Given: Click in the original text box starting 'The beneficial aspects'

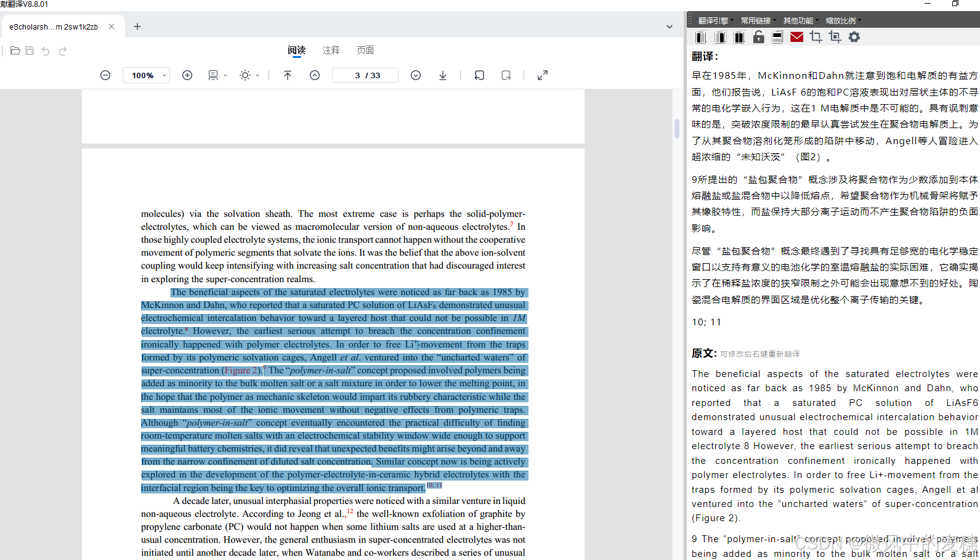Looking at the screenshot, I should [x=835, y=446].
